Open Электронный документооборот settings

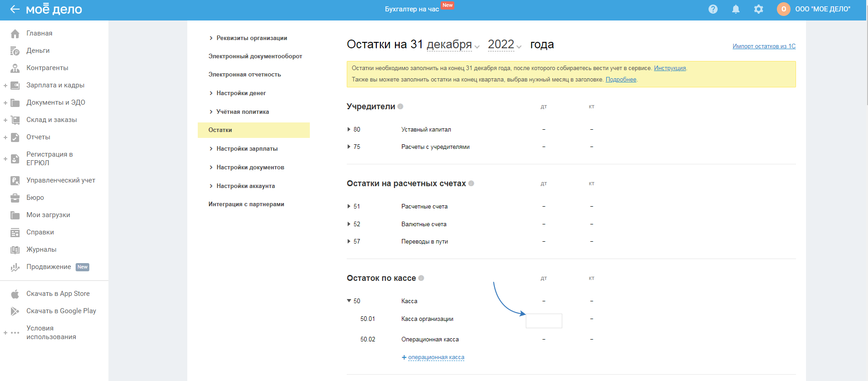(255, 56)
